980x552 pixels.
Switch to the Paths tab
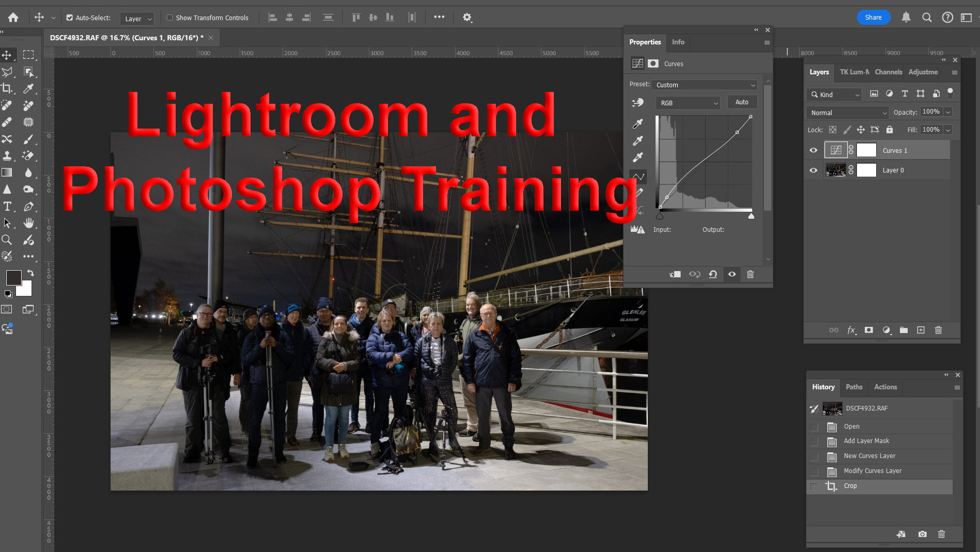click(x=854, y=387)
